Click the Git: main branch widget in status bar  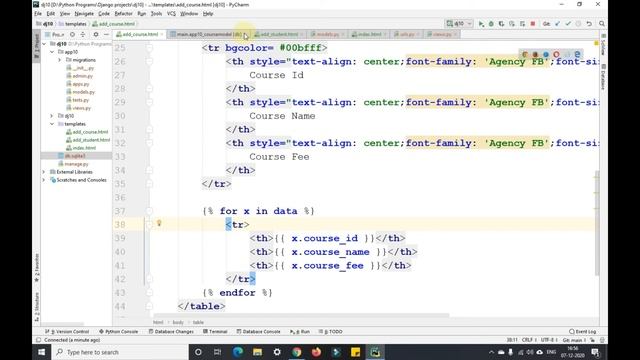pos(573,340)
